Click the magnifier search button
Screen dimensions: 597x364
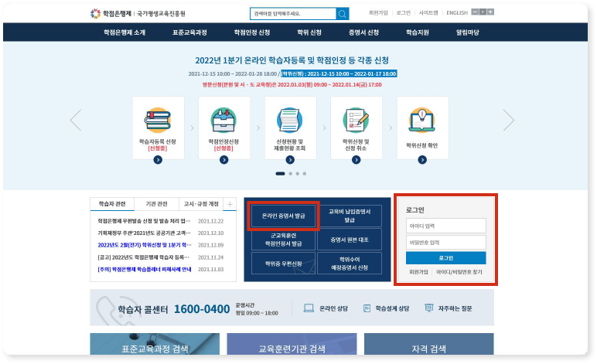coord(343,14)
